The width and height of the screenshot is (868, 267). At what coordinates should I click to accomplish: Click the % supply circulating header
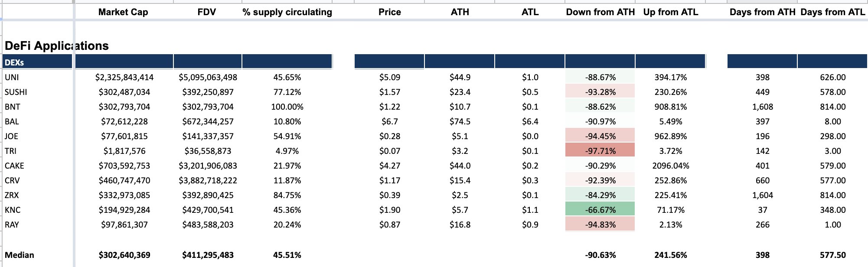coord(287,12)
